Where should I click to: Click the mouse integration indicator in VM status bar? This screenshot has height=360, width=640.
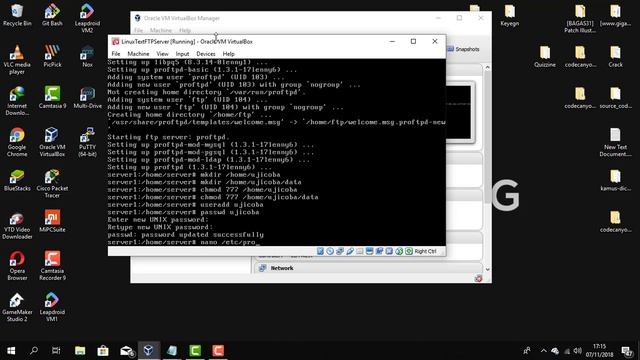pos(399,251)
